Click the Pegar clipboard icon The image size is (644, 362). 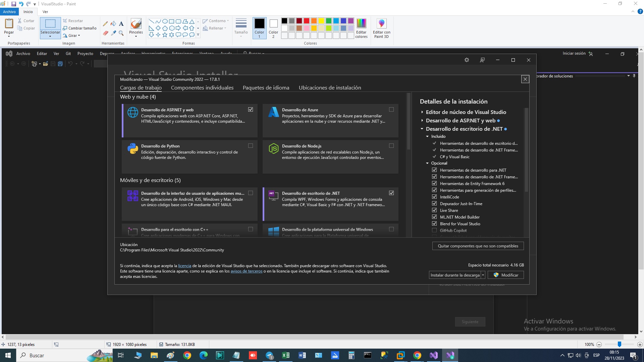click(x=9, y=24)
